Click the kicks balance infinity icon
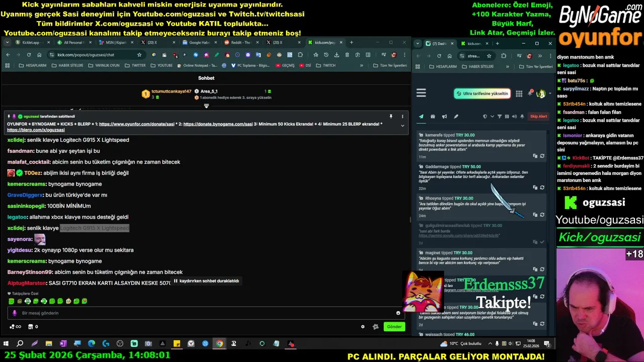644x362 pixels. click(x=15, y=327)
